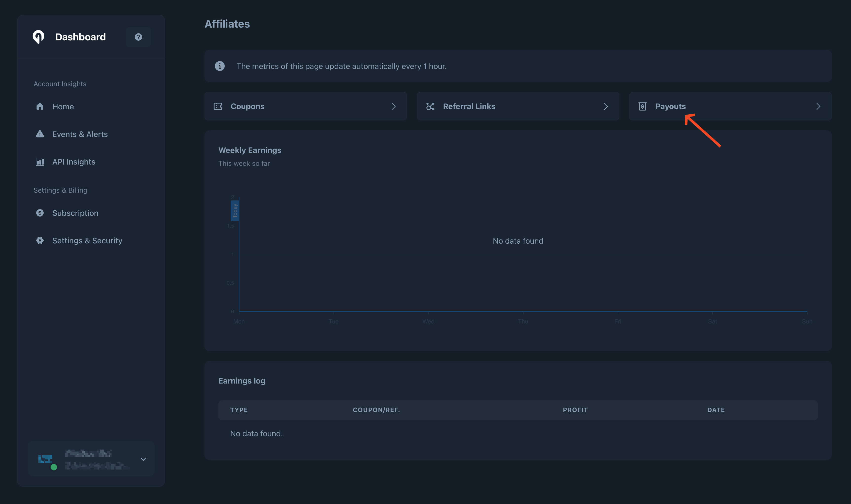851x504 pixels.
Task: Open Coupons via its right chevron
Action: (393, 106)
